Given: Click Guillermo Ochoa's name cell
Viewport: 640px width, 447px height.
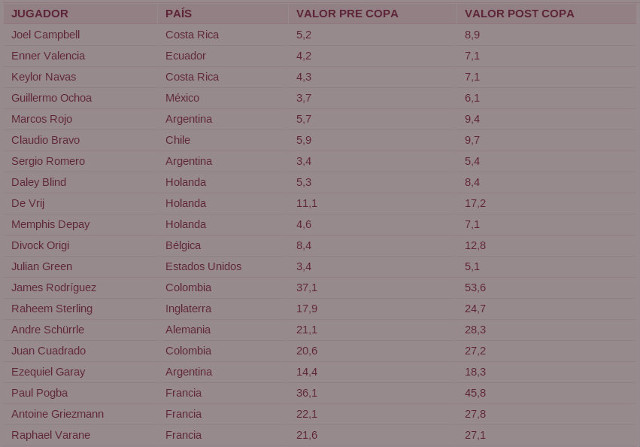Looking at the screenshot, I should pyautogui.click(x=51, y=98).
